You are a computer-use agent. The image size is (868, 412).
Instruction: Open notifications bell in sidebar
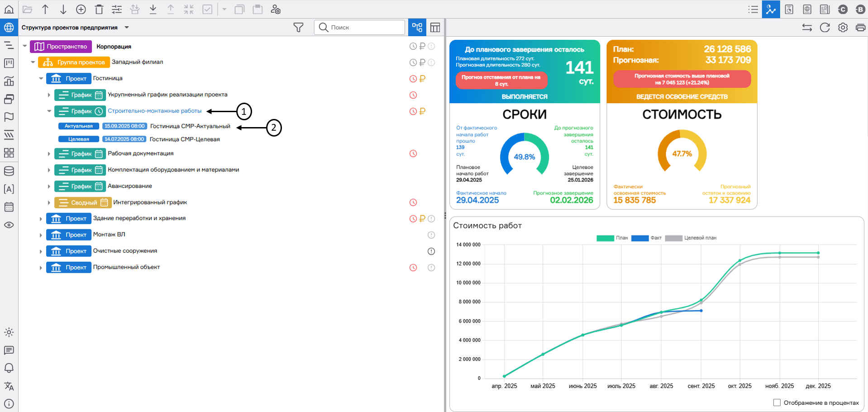tap(9, 368)
